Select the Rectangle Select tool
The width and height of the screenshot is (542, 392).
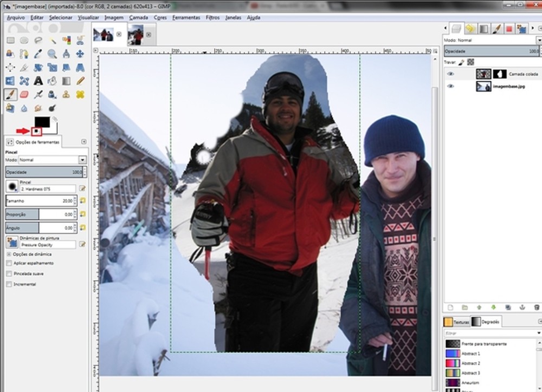click(x=11, y=41)
